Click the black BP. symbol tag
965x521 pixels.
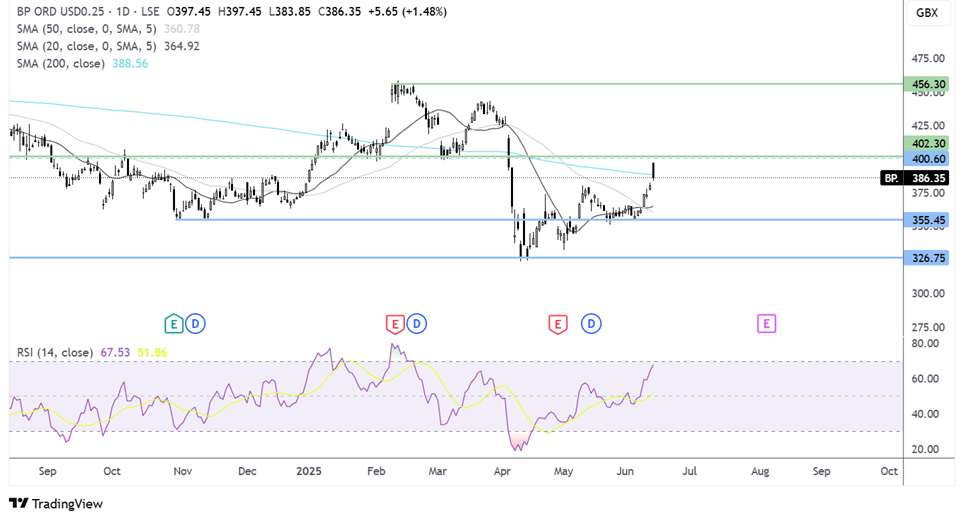[x=891, y=178]
